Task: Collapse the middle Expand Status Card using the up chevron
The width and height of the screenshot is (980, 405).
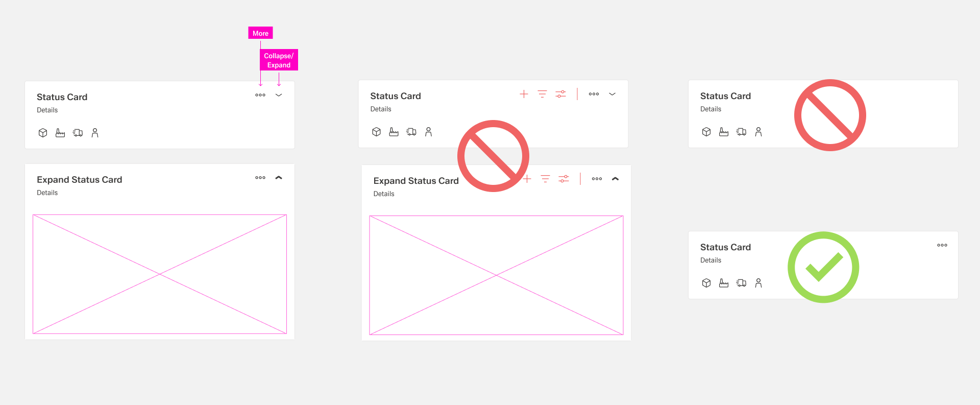Action: tap(615, 179)
